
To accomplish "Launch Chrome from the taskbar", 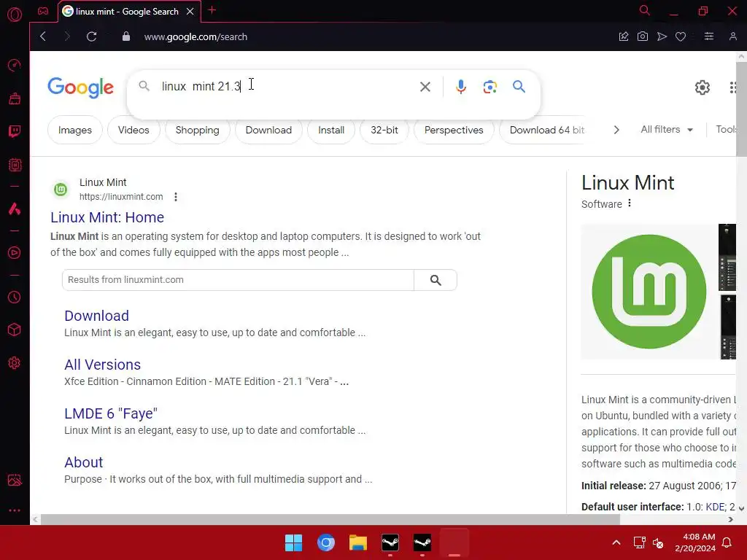I will (x=326, y=542).
